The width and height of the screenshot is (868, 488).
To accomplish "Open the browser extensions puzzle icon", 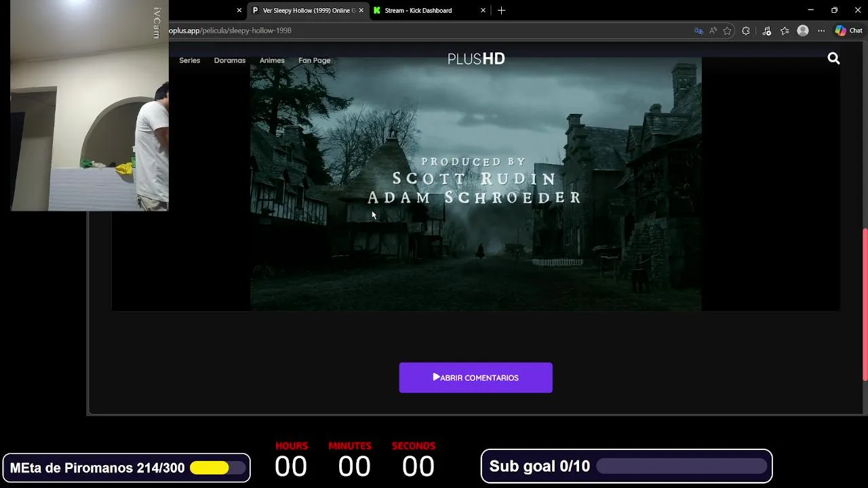I will click(746, 30).
